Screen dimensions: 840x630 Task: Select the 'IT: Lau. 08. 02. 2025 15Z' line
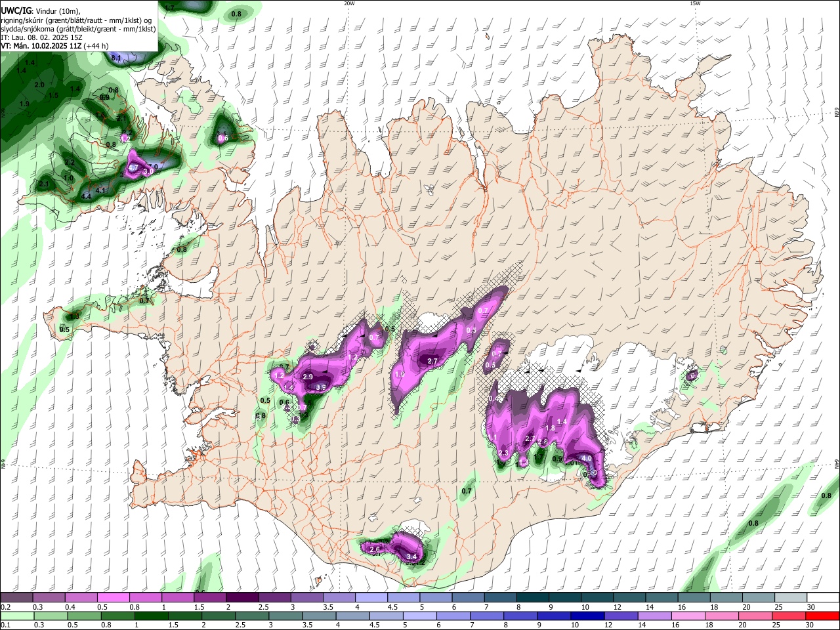[x=41, y=37]
